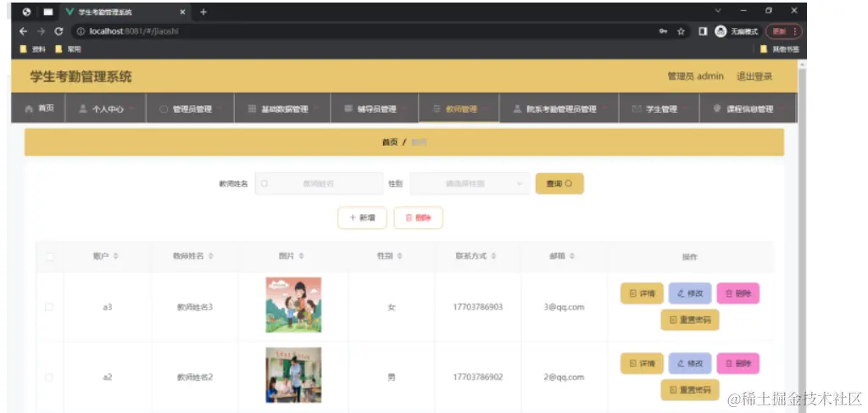Click the batch 删除 button above the table
Image resolution: width=868 pixels, height=413 pixels.
pyautogui.click(x=418, y=218)
